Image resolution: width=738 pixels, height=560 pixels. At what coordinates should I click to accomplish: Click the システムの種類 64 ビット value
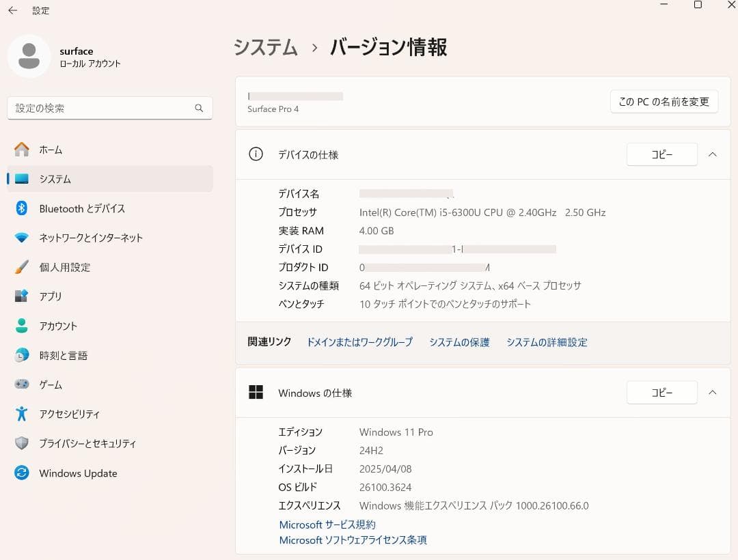[x=470, y=285]
